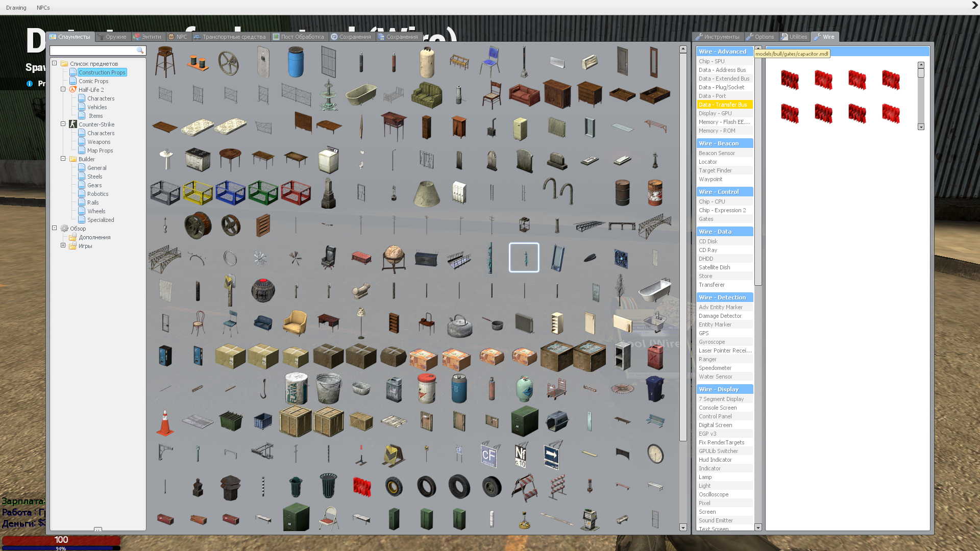Collapse Список предметов root node
Viewport: 980px width, 551px height.
point(55,63)
